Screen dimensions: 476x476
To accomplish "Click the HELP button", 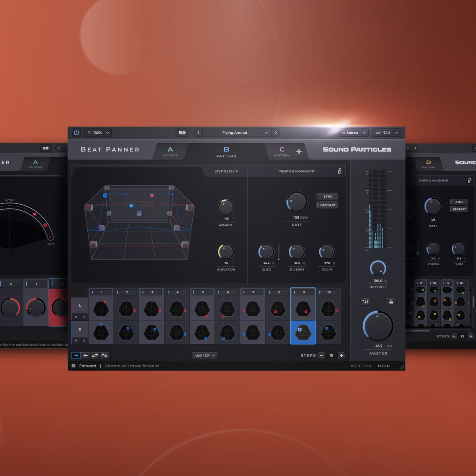I will [384, 366].
